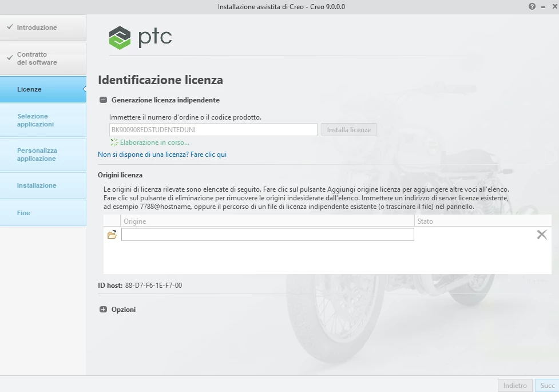The width and height of the screenshot is (559, 392).
Task: Open the Introduzione step
Action: [43, 27]
